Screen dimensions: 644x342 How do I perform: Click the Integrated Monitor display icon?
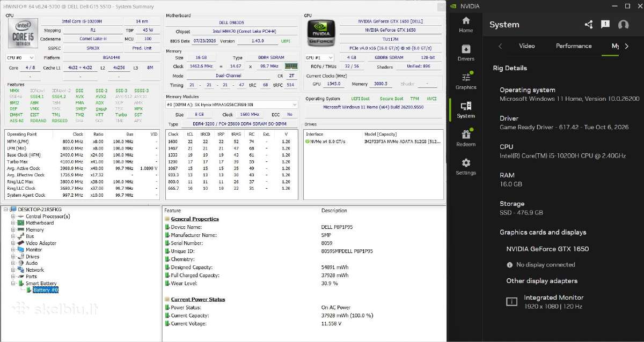pyautogui.click(x=511, y=302)
